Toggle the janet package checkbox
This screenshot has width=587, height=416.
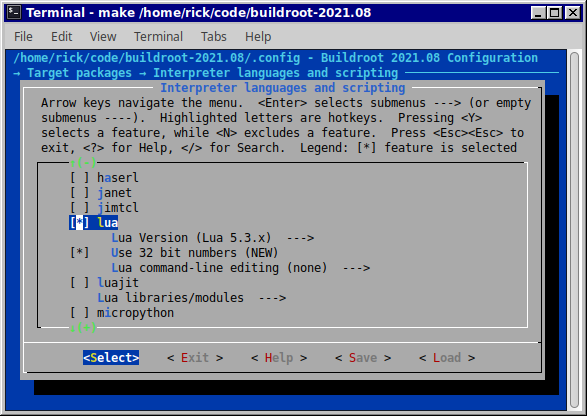click(x=80, y=192)
